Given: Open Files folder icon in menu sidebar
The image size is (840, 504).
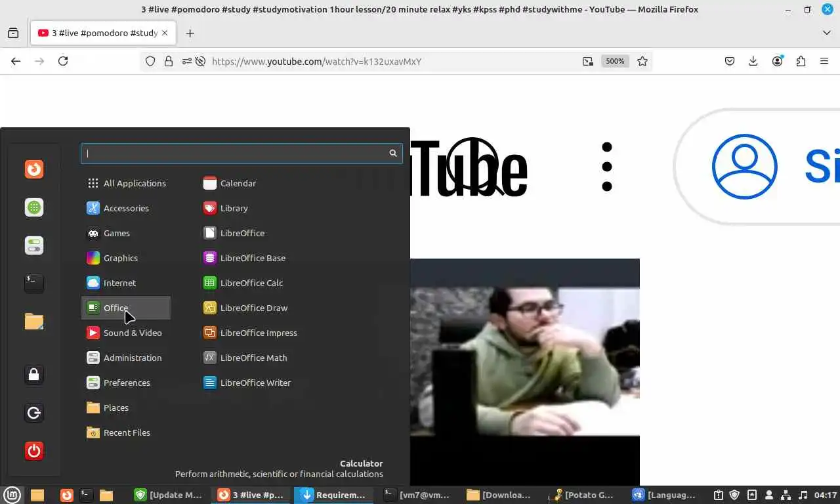Looking at the screenshot, I should (x=34, y=321).
